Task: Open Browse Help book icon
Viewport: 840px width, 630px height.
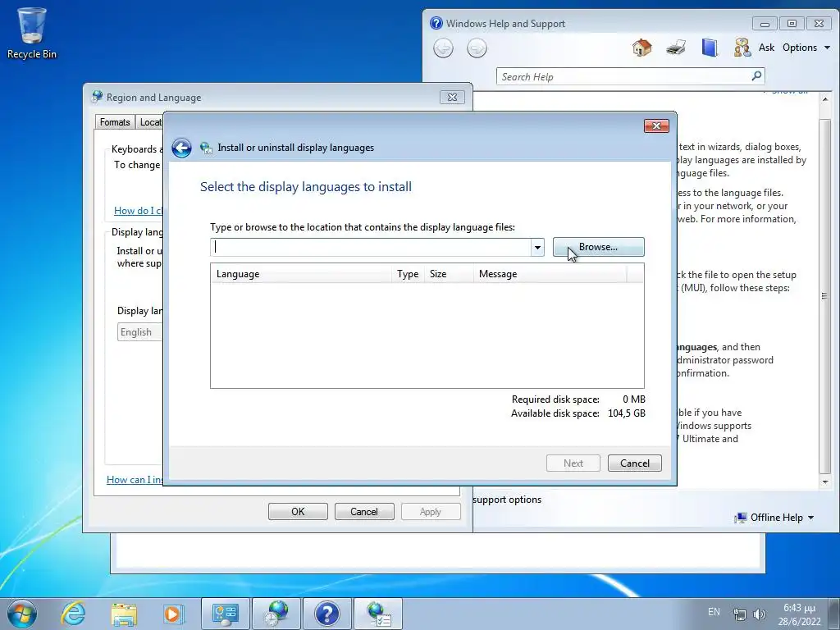Action: [710, 48]
